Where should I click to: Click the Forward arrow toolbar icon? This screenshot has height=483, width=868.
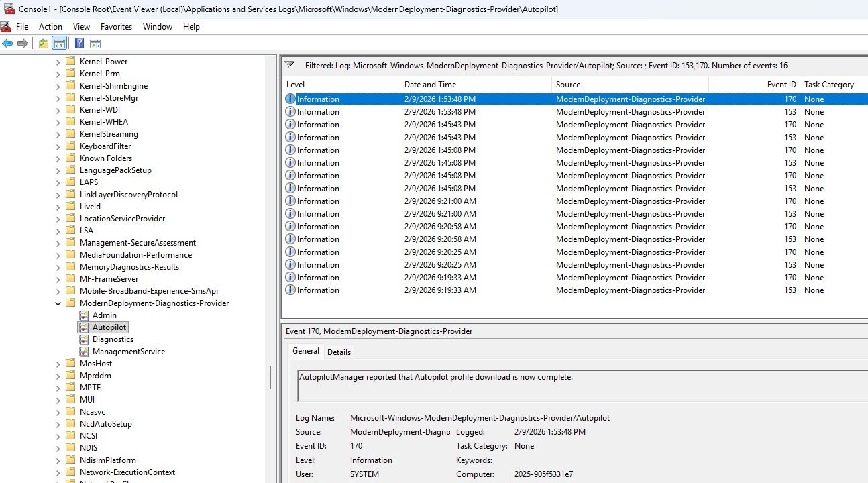(23, 44)
